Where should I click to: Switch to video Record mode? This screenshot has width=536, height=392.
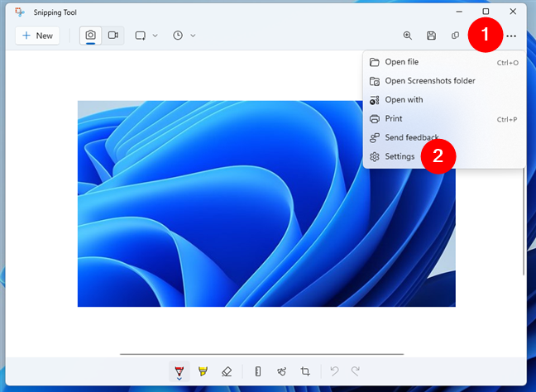112,36
